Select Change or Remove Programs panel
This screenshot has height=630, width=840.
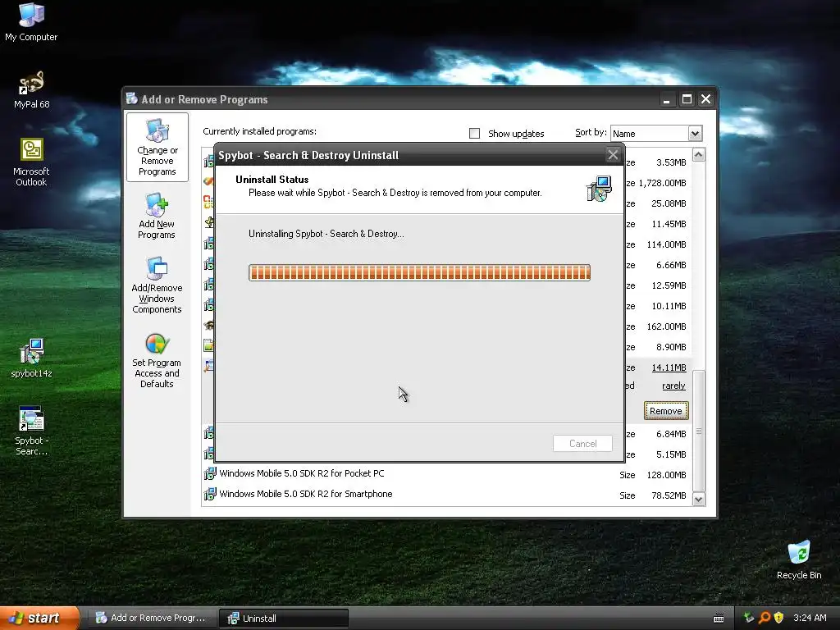[x=157, y=148]
